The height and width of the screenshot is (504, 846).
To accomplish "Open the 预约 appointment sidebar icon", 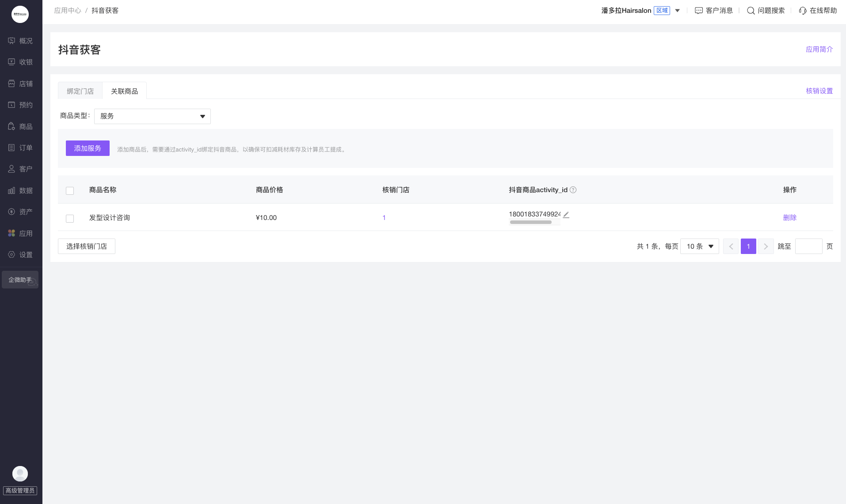I will click(11, 105).
